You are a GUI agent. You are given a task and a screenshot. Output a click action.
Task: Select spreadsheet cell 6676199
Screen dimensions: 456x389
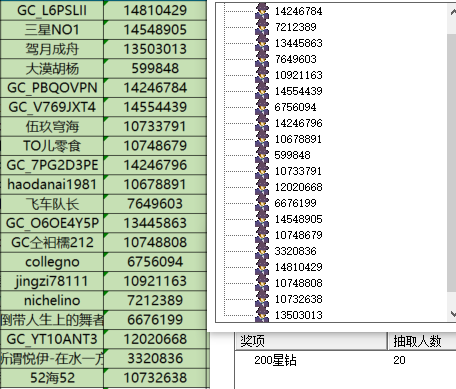coord(155,320)
